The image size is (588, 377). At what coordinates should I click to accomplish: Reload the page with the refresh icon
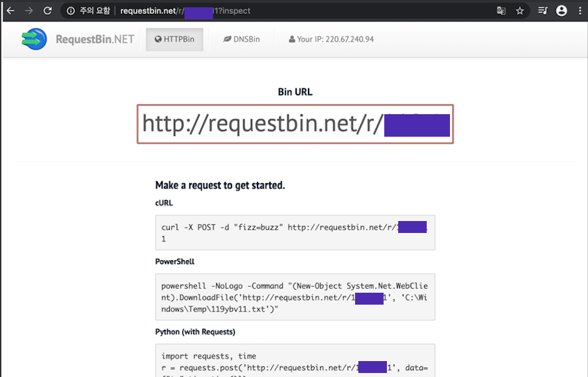(x=47, y=11)
